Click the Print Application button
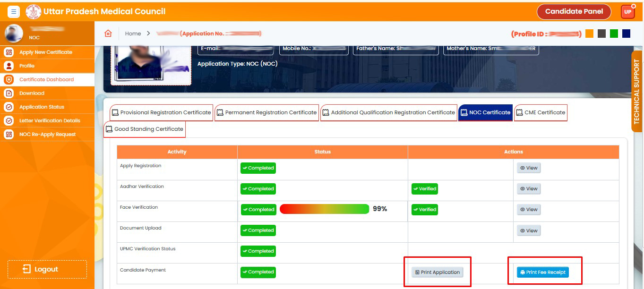Image resolution: width=644 pixels, height=289 pixels. point(437,272)
